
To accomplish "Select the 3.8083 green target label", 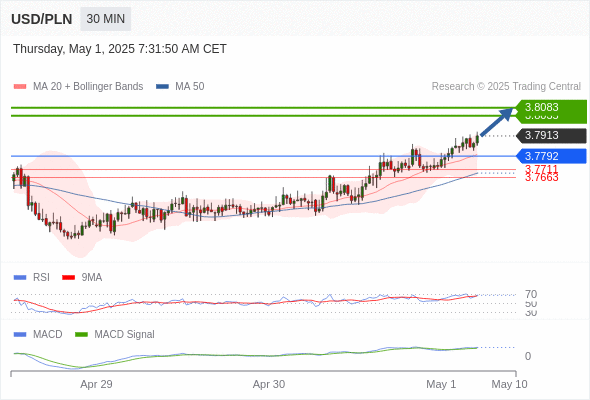I will [x=551, y=107].
